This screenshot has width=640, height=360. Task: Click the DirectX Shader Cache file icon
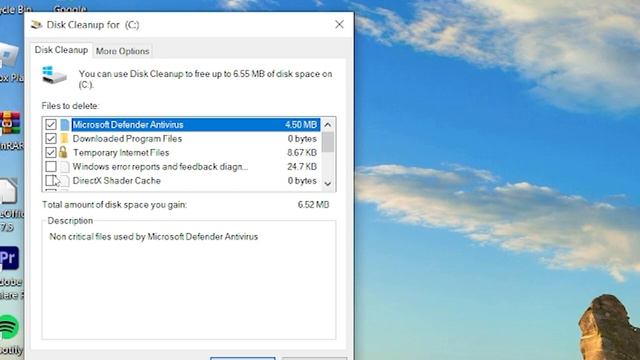pos(64,180)
